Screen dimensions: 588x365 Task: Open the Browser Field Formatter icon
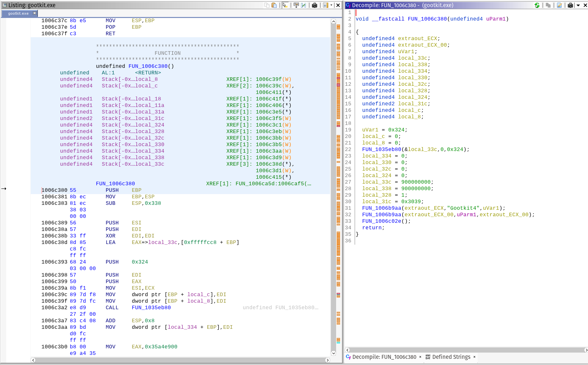tap(296, 5)
